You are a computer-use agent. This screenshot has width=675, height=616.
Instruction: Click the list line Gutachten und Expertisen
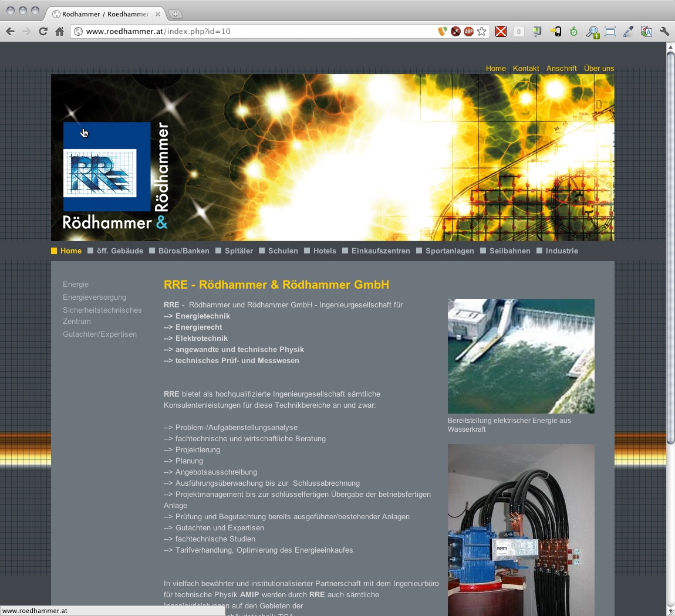pos(214,528)
